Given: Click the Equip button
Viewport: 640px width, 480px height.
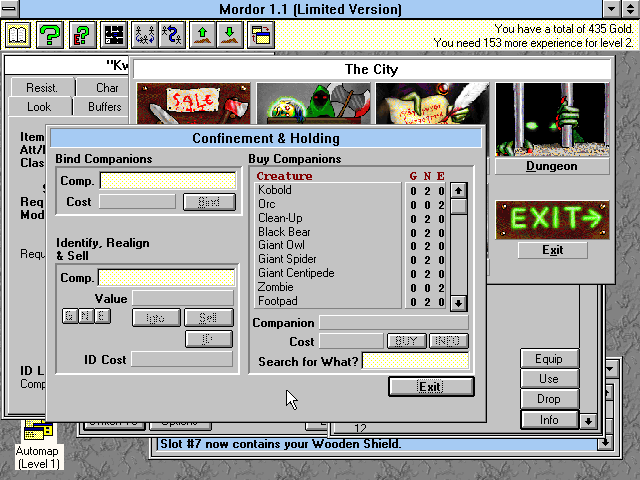Looking at the screenshot, I should (549, 359).
